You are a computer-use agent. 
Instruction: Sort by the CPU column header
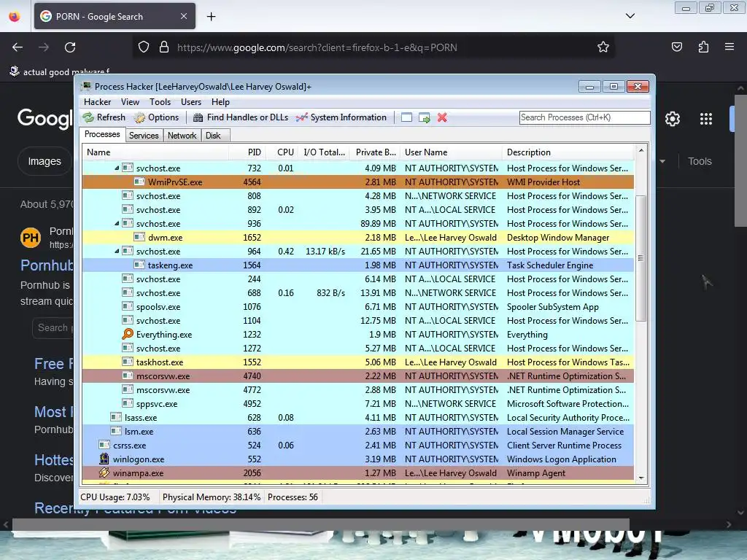(282, 152)
